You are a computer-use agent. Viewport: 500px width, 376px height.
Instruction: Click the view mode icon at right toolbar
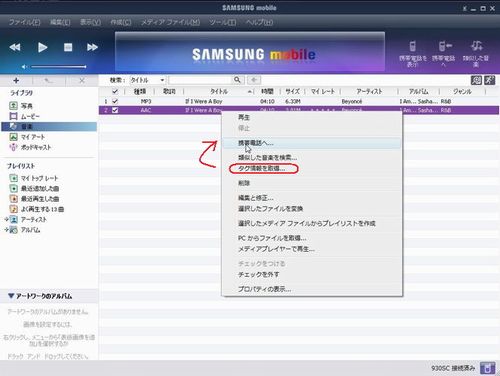[476, 80]
